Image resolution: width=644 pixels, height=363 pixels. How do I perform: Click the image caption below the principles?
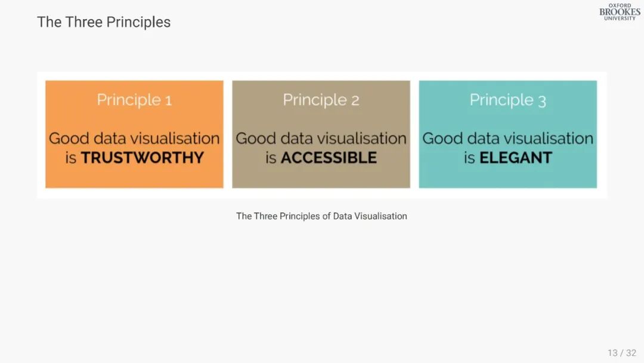321,216
